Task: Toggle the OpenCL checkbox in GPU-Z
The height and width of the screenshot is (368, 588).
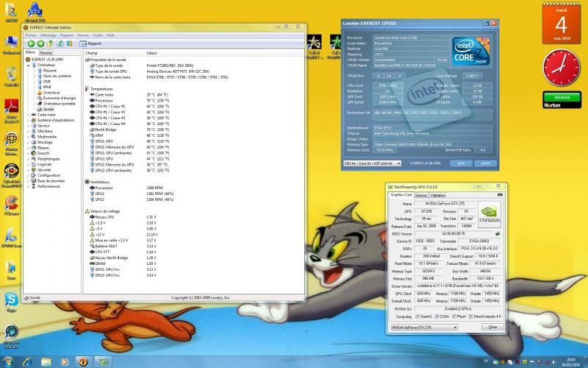Action: click(x=417, y=316)
